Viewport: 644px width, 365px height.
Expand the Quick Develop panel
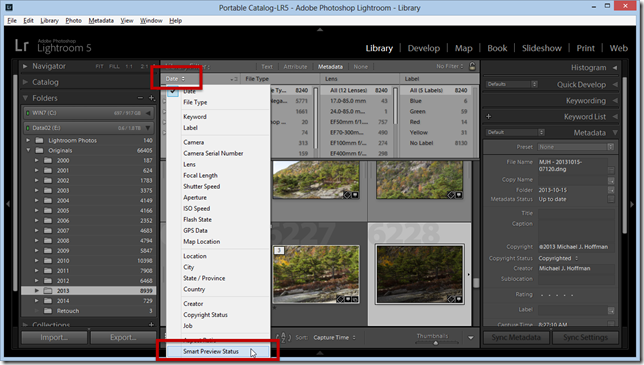(x=615, y=85)
